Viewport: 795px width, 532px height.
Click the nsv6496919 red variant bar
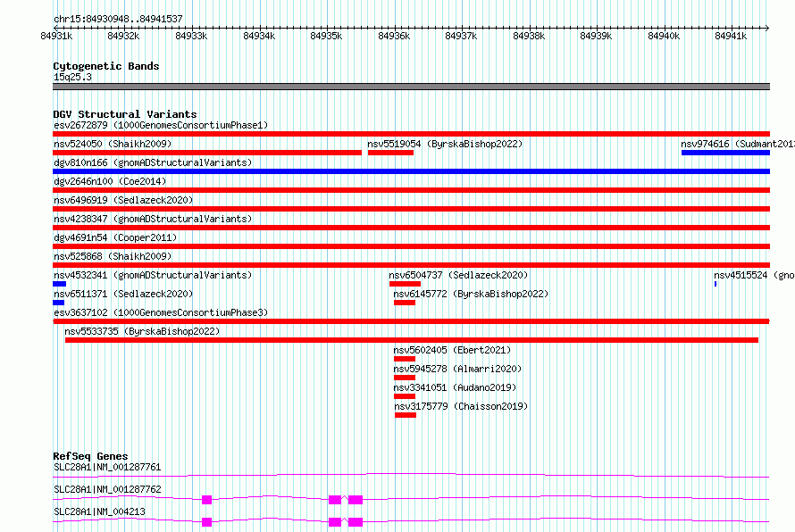(411, 209)
